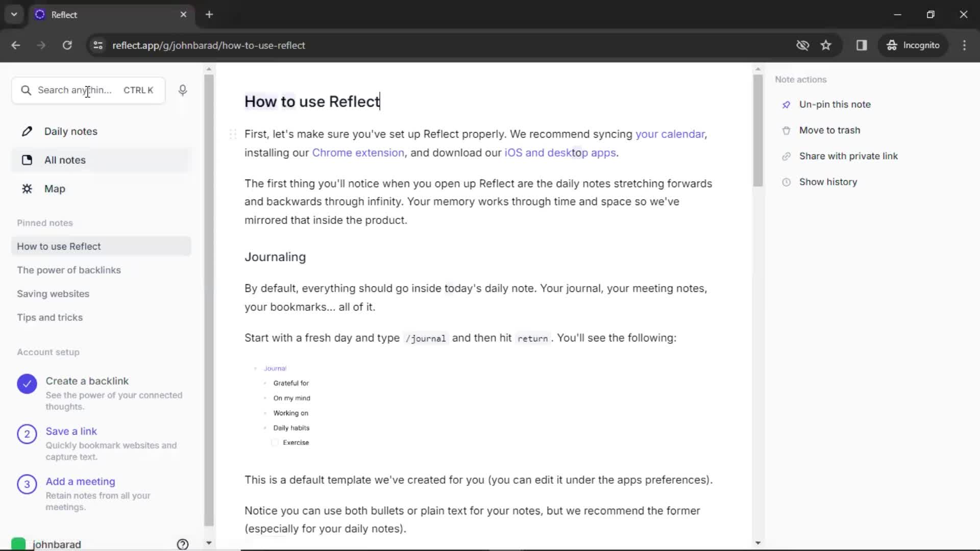The height and width of the screenshot is (551, 980).
Task: Click Create a backlink setup step
Action: pyautogui.click(x=100, y=393)
